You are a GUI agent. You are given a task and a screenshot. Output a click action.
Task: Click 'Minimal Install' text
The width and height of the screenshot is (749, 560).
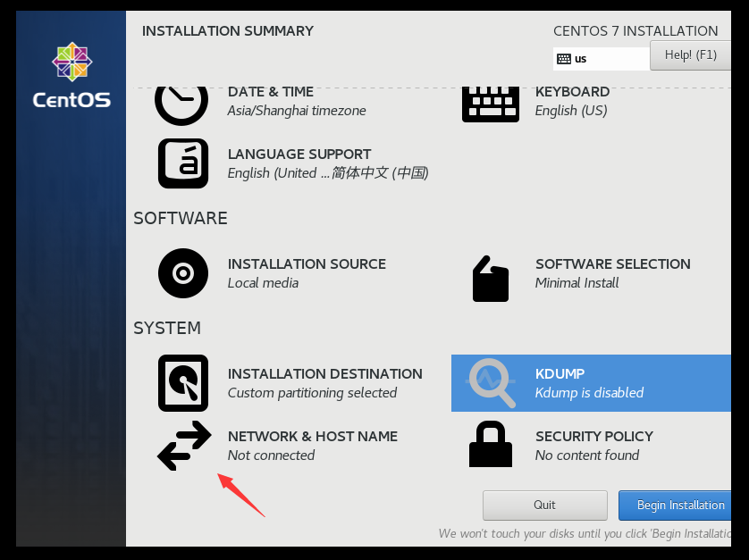tap(576, 283)
